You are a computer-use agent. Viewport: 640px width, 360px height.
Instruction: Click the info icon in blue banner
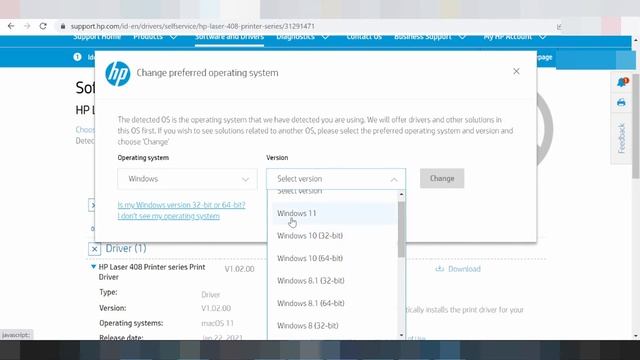click(77, 57)
